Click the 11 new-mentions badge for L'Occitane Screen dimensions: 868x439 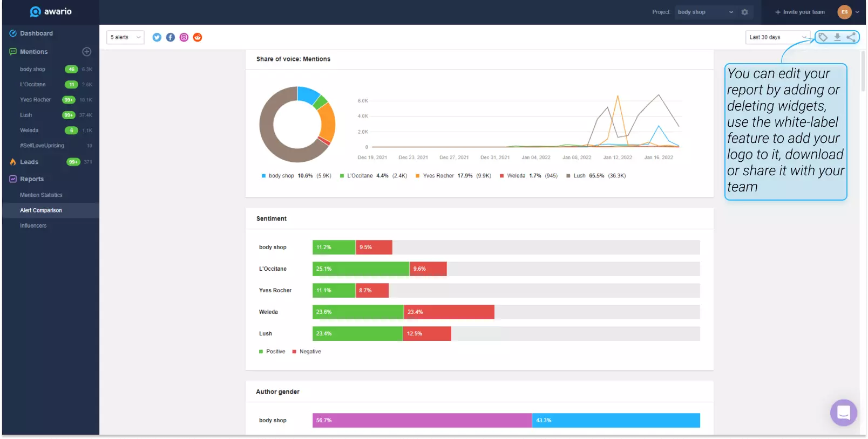(71, 85)
